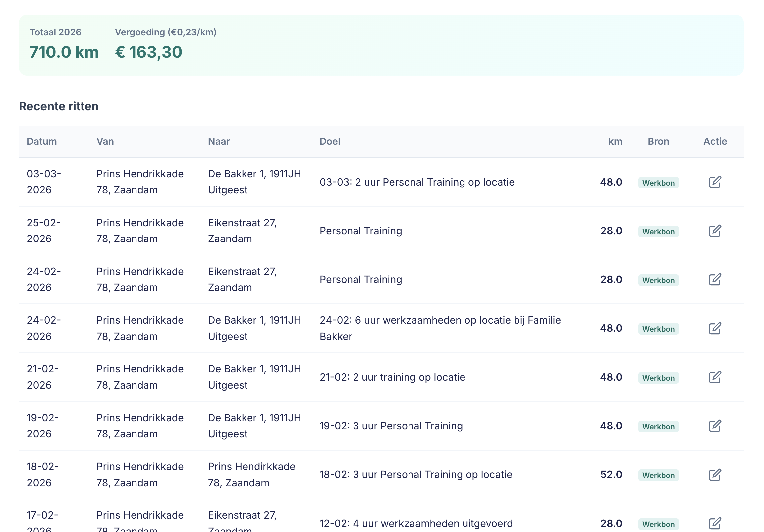Click the Bron column header
Screen dimensions: 764x532
pos(658,141)
